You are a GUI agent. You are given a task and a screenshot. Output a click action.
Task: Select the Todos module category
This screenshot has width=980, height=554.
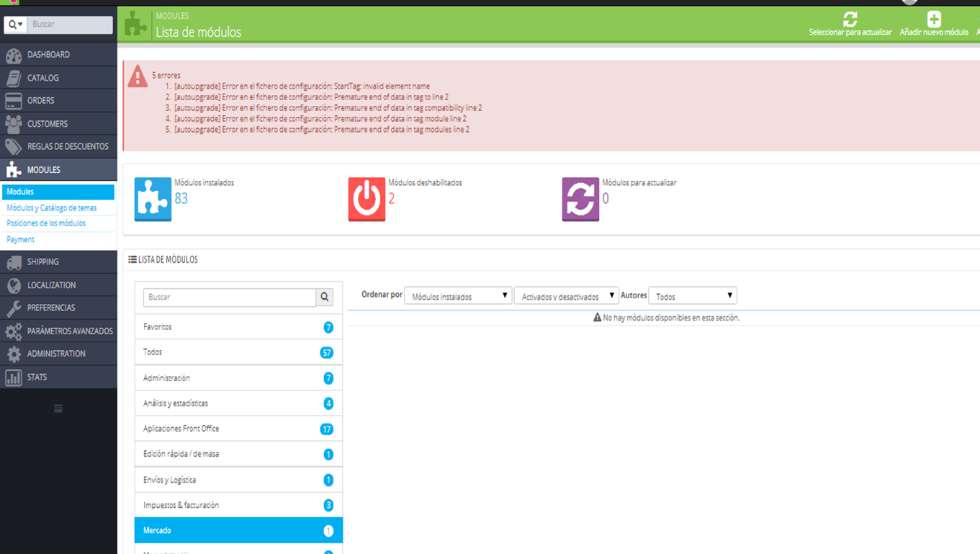click(238, 352)
